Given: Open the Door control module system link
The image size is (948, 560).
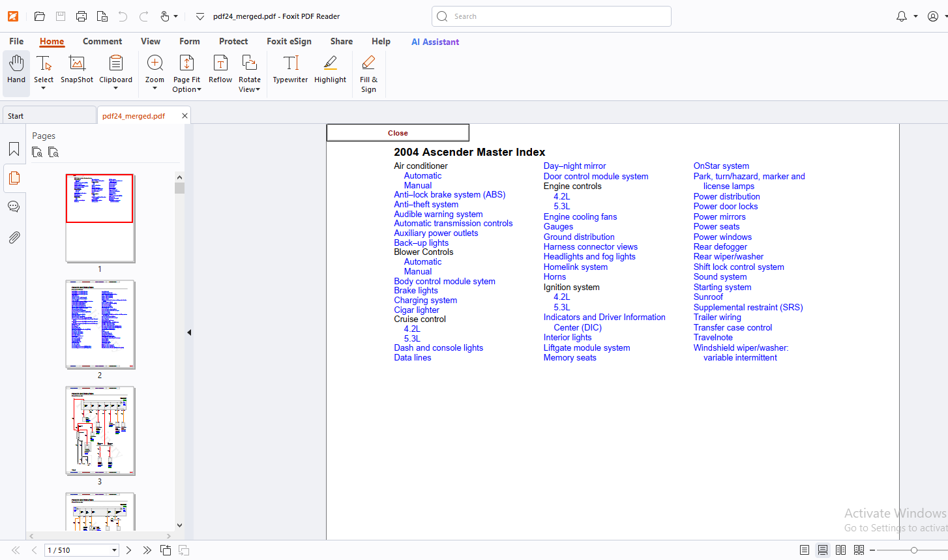Looking at the screenshot, I should click(x=596, y=176).
